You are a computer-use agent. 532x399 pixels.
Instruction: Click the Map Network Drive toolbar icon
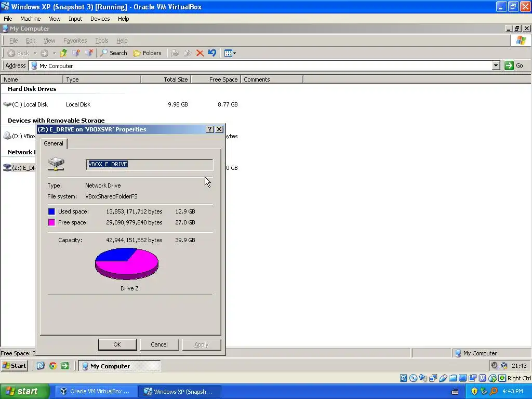coord(76,53)
